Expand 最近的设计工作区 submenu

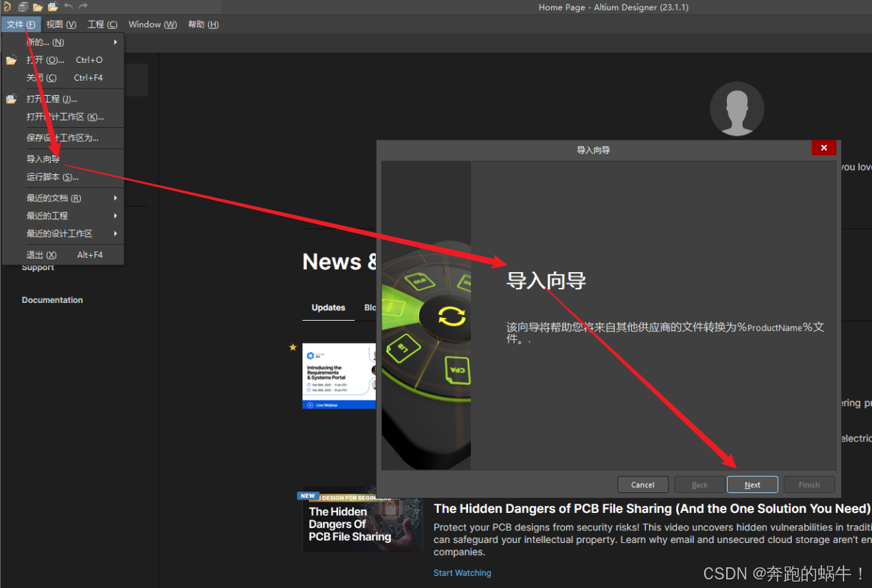point(63,234)
